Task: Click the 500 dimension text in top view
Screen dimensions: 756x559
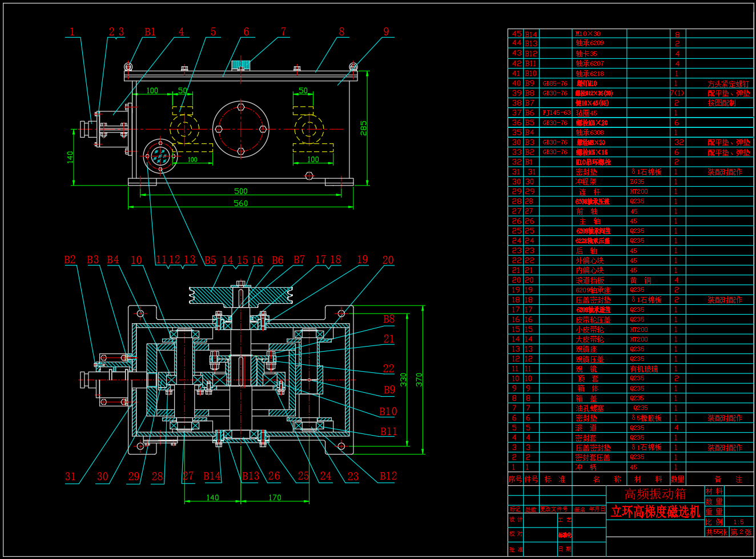Action: [x=241, y=191]
